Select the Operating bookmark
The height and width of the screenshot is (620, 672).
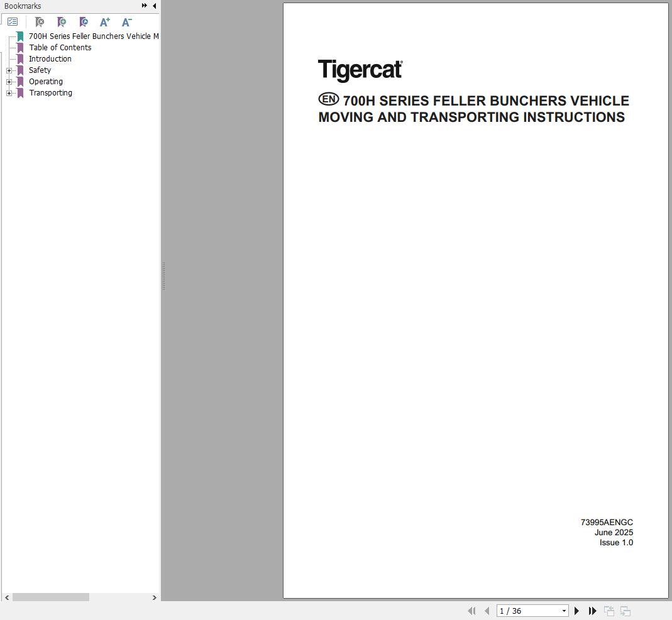pyautogui.click(x=46, y=82)
